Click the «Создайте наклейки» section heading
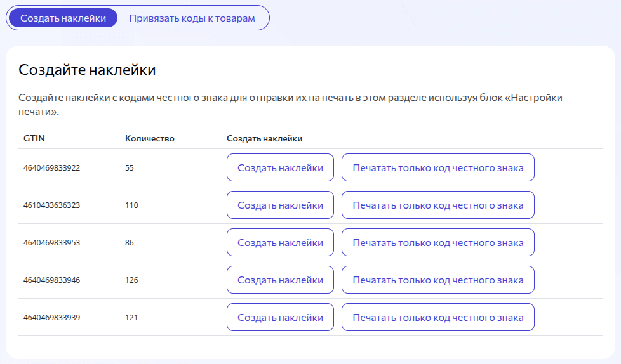621x364 pixels. click(87, 70)
